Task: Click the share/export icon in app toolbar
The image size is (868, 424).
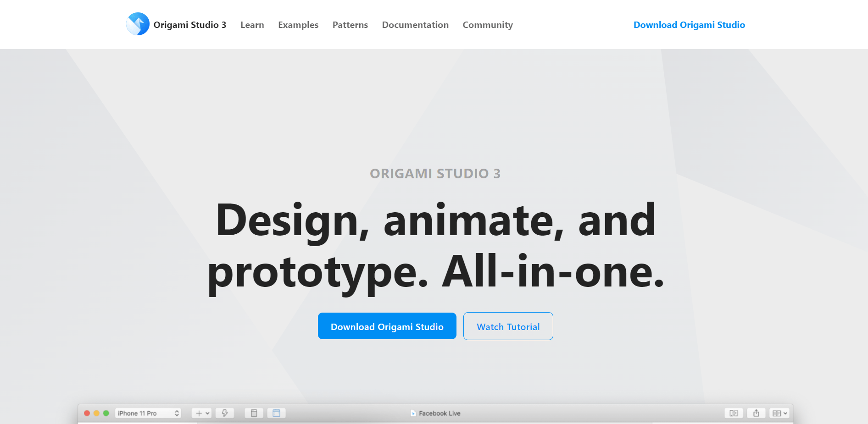Action: click(x=756, y=413)
